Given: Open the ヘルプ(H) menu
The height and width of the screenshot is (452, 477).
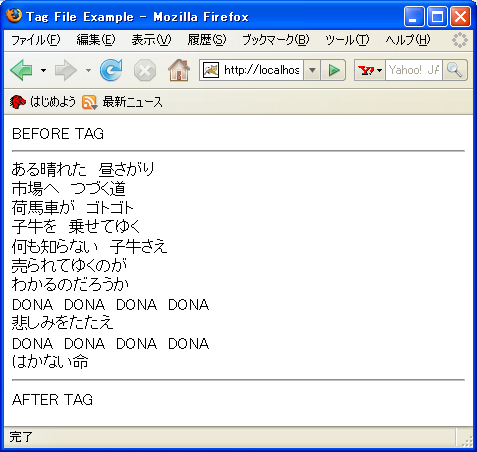Looking at the screenshot, I should pyautogui.click(x=408, y=40).
